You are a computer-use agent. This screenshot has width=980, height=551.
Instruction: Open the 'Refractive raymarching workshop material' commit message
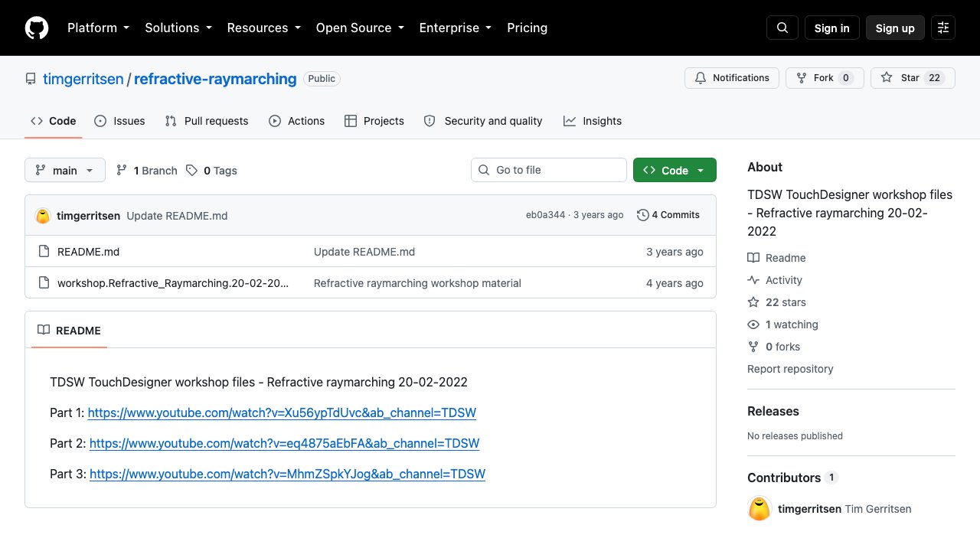[417, 283]
